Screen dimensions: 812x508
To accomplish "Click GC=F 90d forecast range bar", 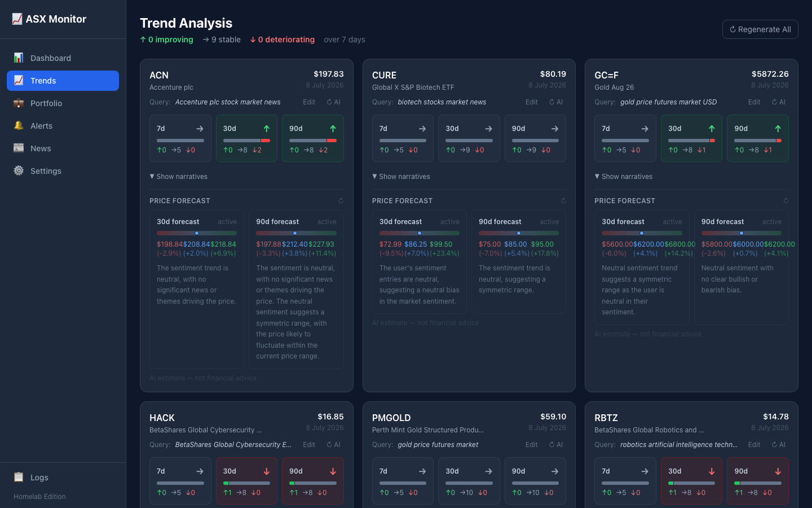I will coord(742,233).
